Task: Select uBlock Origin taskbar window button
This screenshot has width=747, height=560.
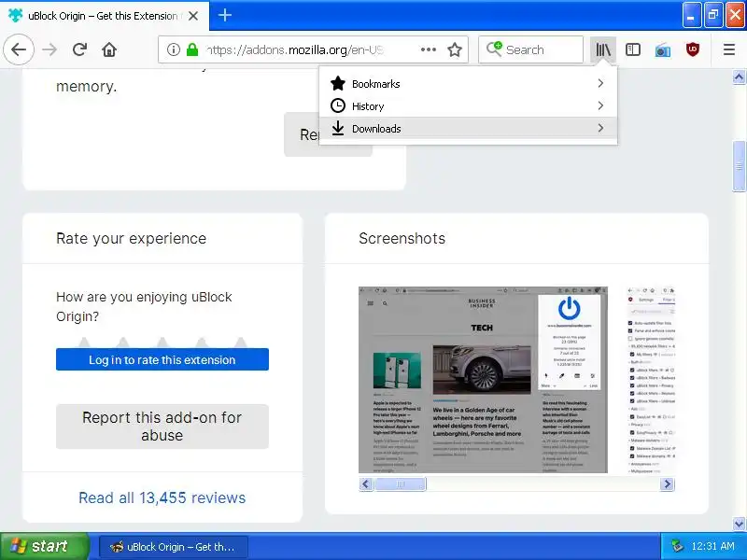Action: coord(174,547)
